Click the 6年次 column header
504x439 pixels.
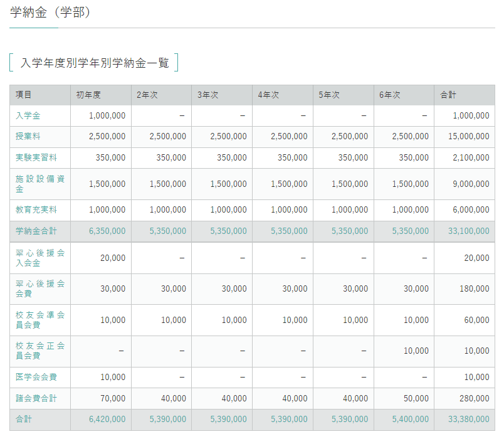click(389, 95)
